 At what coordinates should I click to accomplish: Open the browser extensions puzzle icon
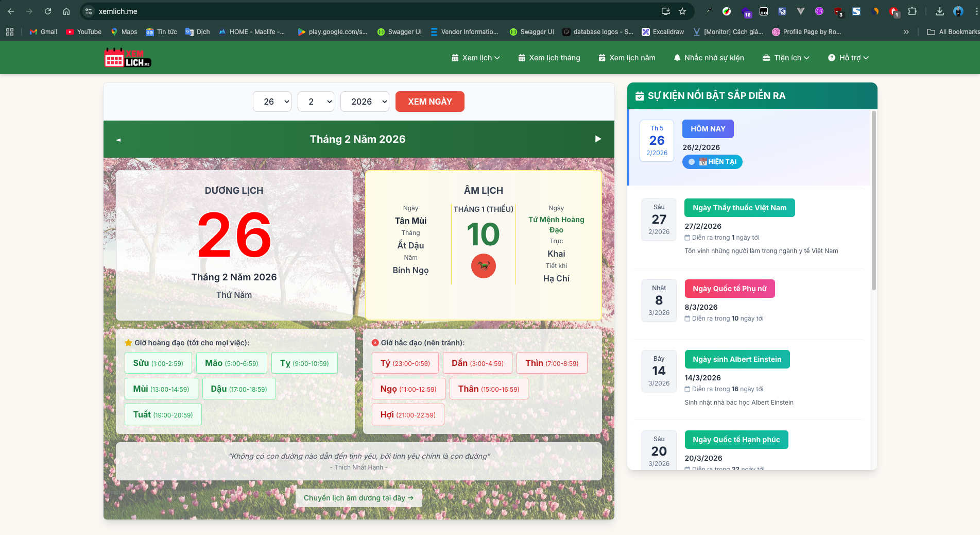click(912, 11)
